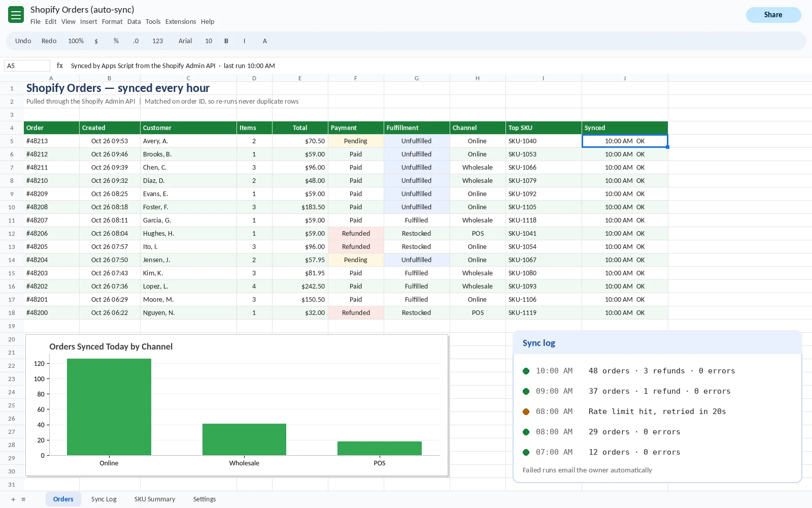
Task: Toggle italic formatting with I
Action: (245, 41)
